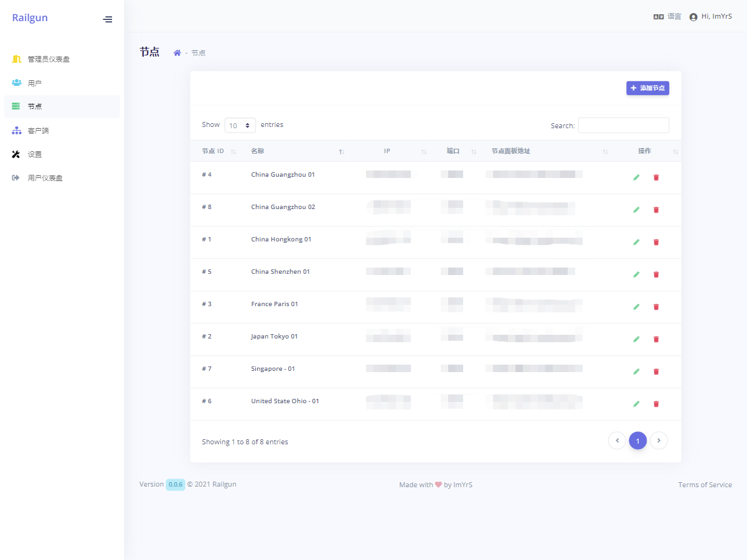
Task: Click trash icon for China Hongkong 01
Action: 655,242
